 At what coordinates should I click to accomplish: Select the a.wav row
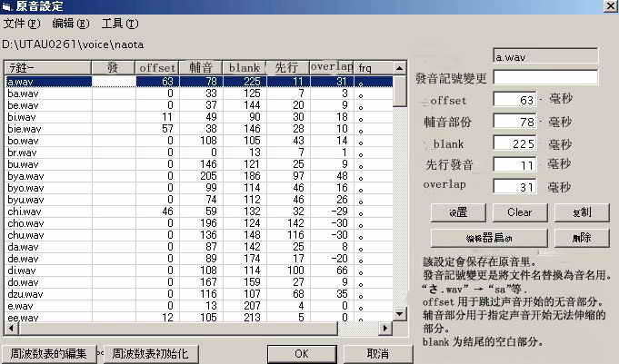[199, 82]
